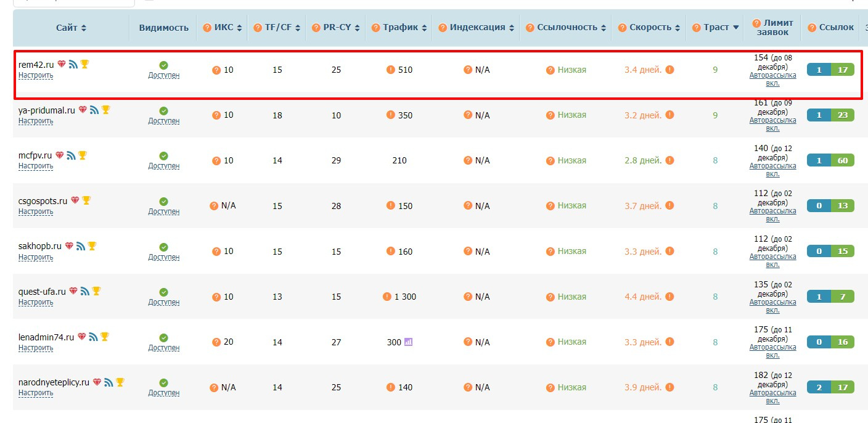Screen dimensions: 868x423
Task: Click Доступен link in sakhopb.ru row
Action: [164, 257]
